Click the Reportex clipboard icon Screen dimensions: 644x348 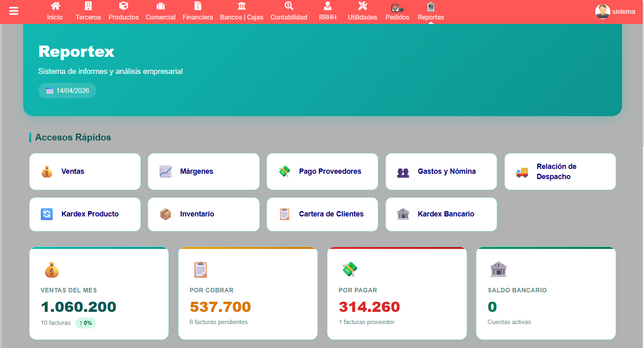coord(431,7)
